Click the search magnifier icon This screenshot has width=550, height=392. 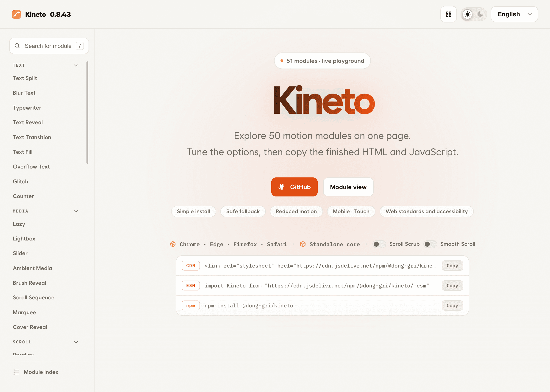coord(17,46)
